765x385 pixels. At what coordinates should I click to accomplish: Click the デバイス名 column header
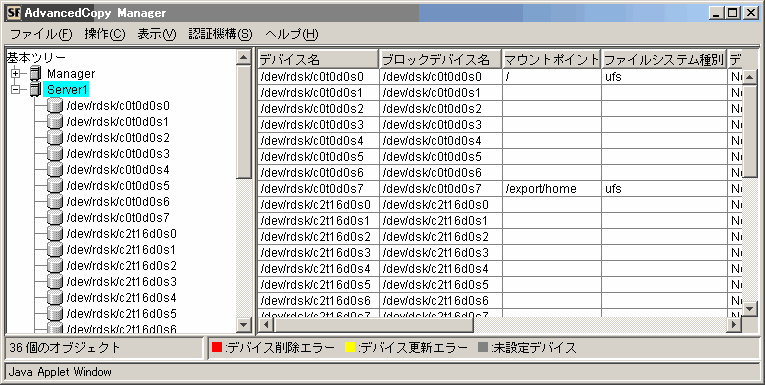(x=318, y=60)
